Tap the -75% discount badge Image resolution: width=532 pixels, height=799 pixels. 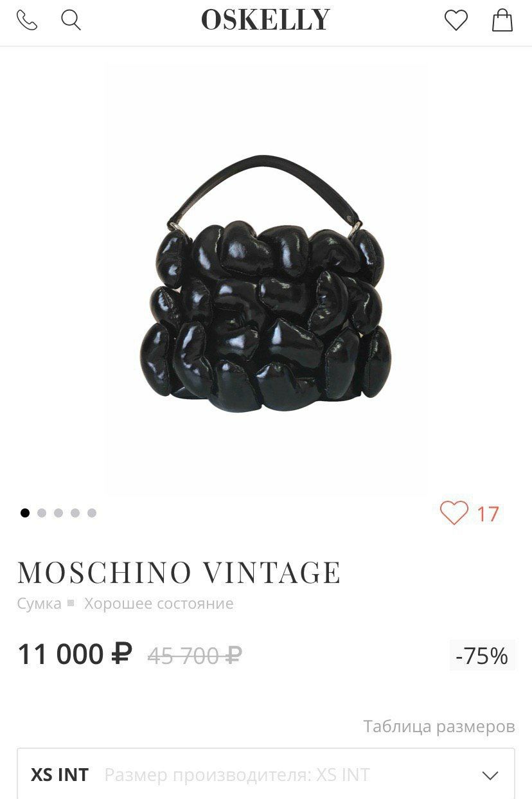482,656
